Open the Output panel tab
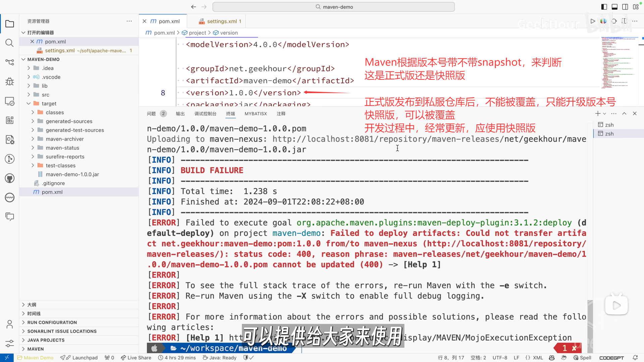 180,114
